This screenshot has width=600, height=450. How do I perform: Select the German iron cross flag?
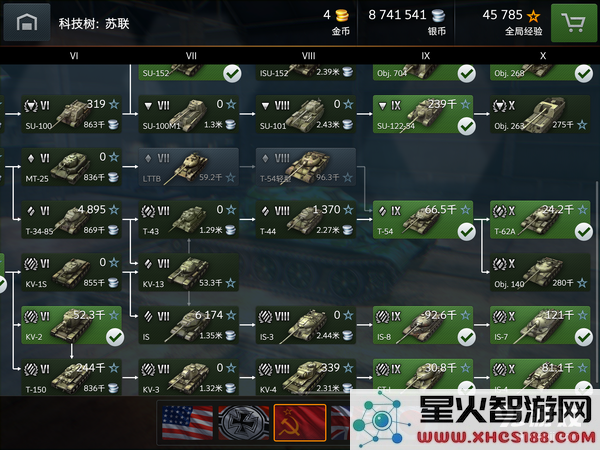[x=244, y=422]
